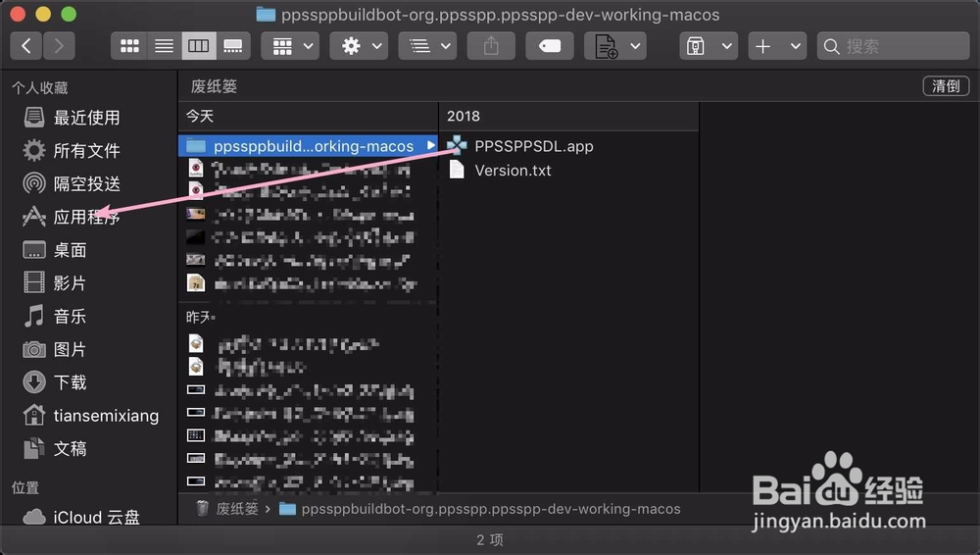Click the edit tags button
The height and width of the screenshot is (555, 980).
click(x=550, y=46)
